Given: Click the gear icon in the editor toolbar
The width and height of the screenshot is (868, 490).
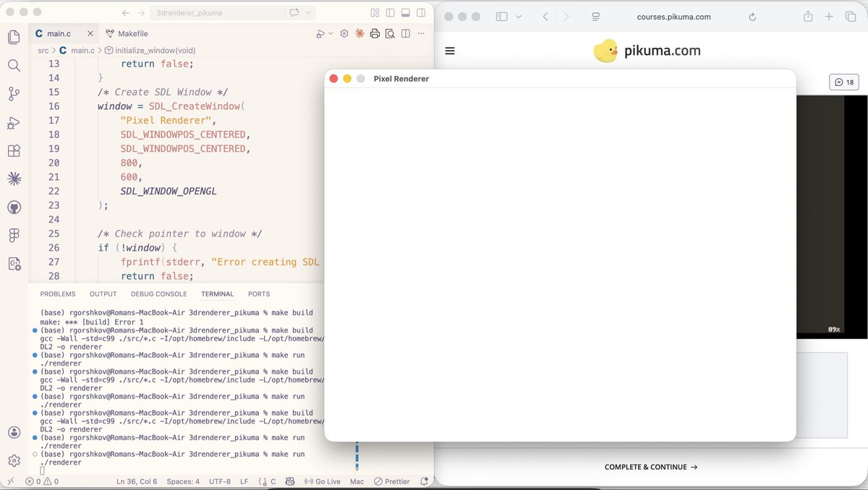Looking at the screenshot, I should click(344, 33).
